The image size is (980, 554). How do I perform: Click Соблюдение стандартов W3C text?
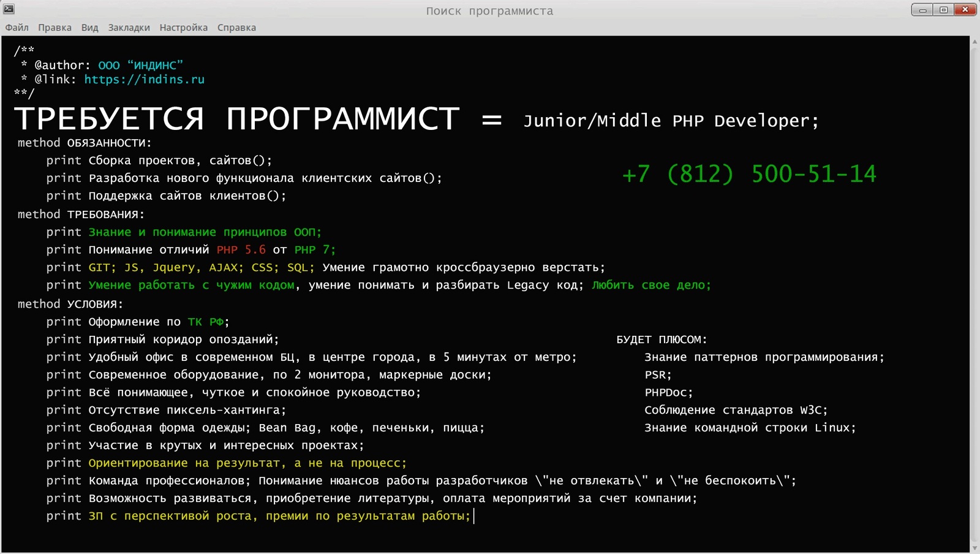click(x=736, y=411)
